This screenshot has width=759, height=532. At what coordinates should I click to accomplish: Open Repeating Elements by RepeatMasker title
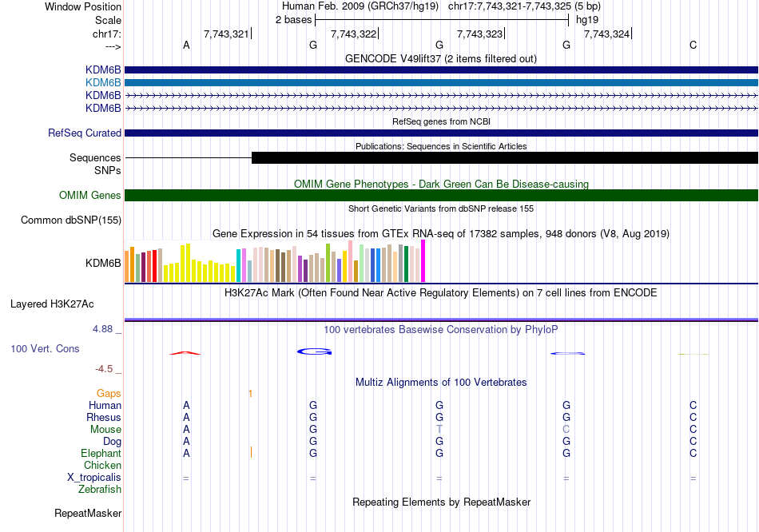point(441,502)
